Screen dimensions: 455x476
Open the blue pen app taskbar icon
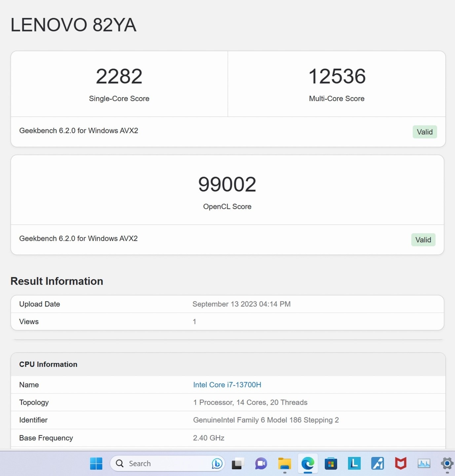pos(377,463)
